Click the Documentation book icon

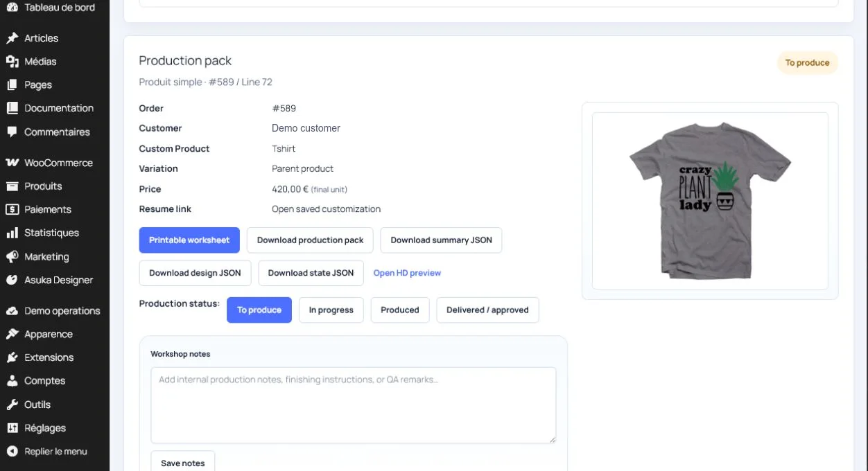(12, 108)
